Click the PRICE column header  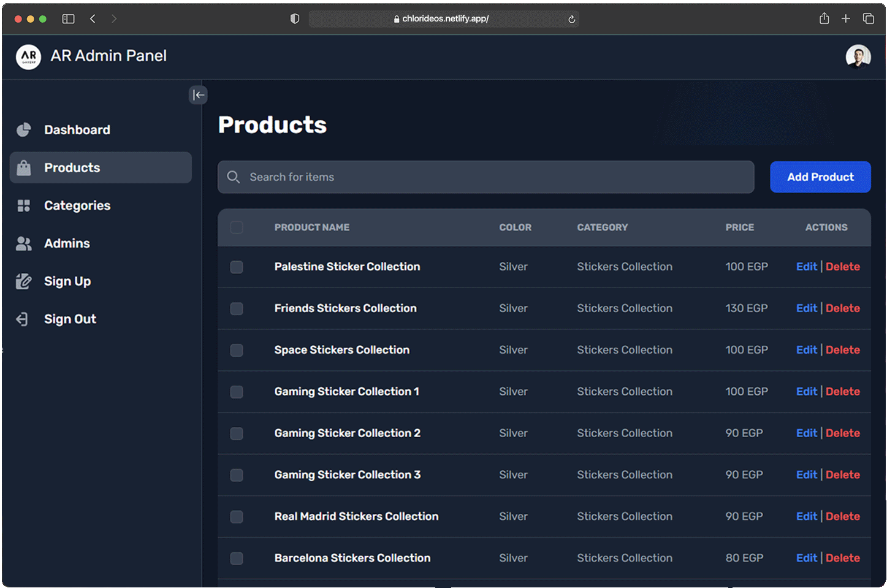point(739,227)
